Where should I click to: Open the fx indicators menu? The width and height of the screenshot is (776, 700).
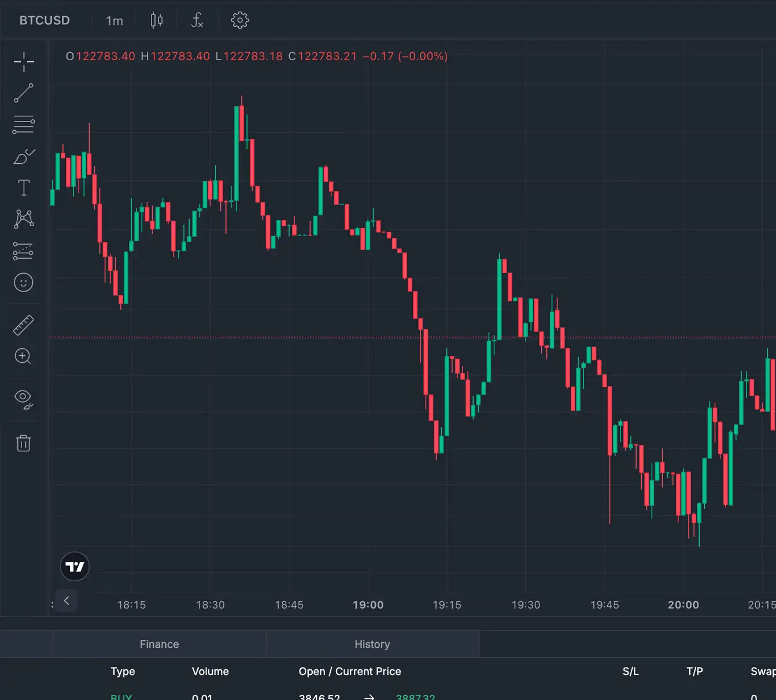click(197, 21)
